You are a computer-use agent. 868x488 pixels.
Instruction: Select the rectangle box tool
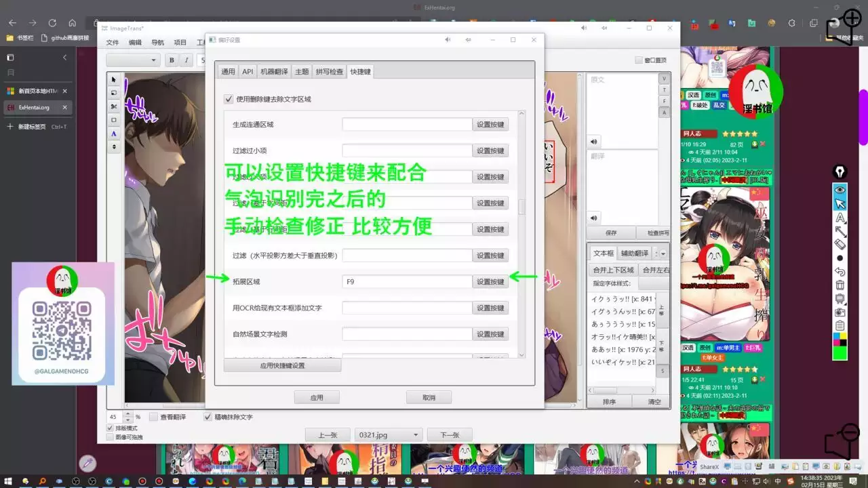pos(114,120)
